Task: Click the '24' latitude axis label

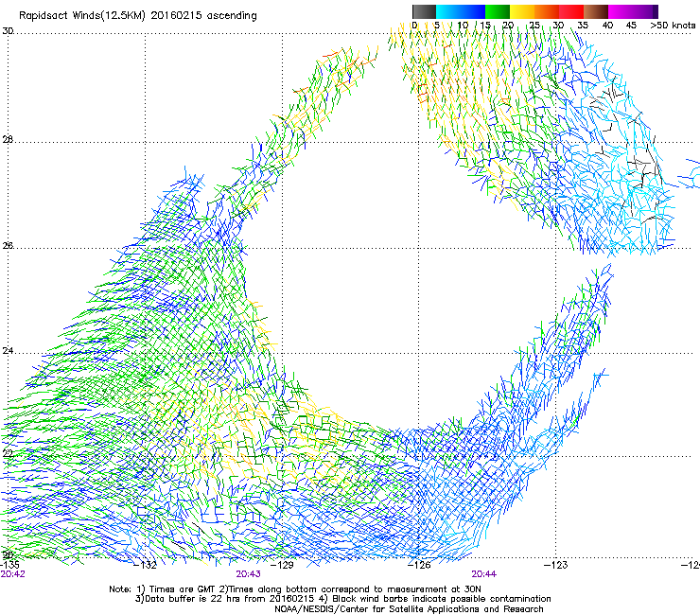Action: (8, 351)
